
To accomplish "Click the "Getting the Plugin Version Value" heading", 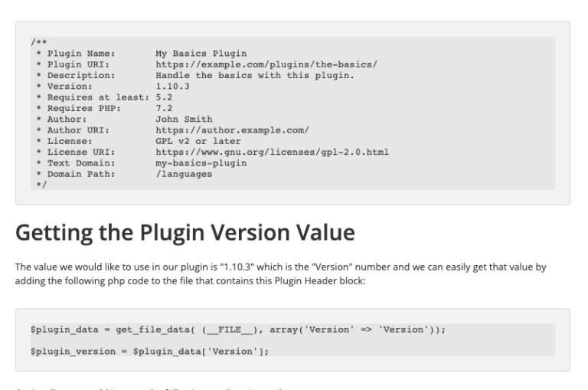I will point(185,233).
